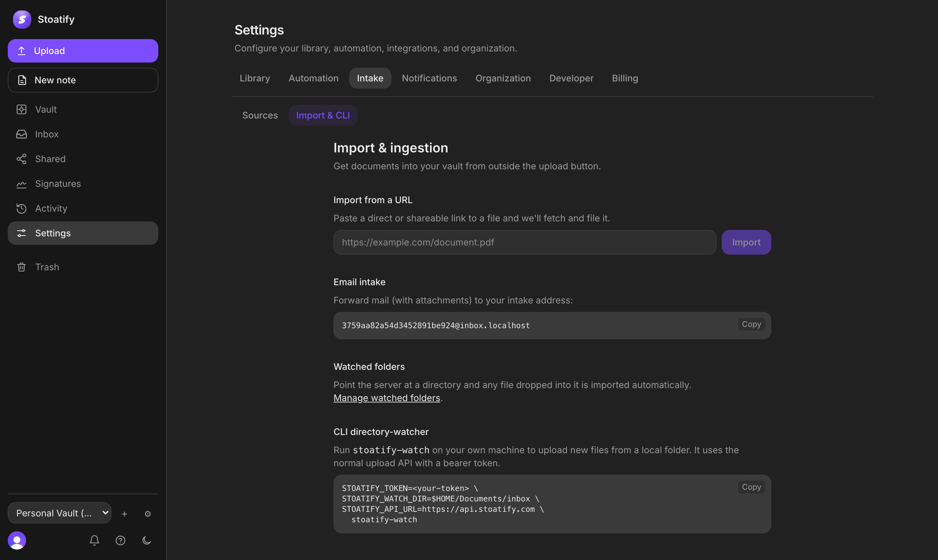Viewport: 938px width, 560px height.
Task: Open Signatures in sidebar
Action: pyautogui.click(x=83, y=184)
